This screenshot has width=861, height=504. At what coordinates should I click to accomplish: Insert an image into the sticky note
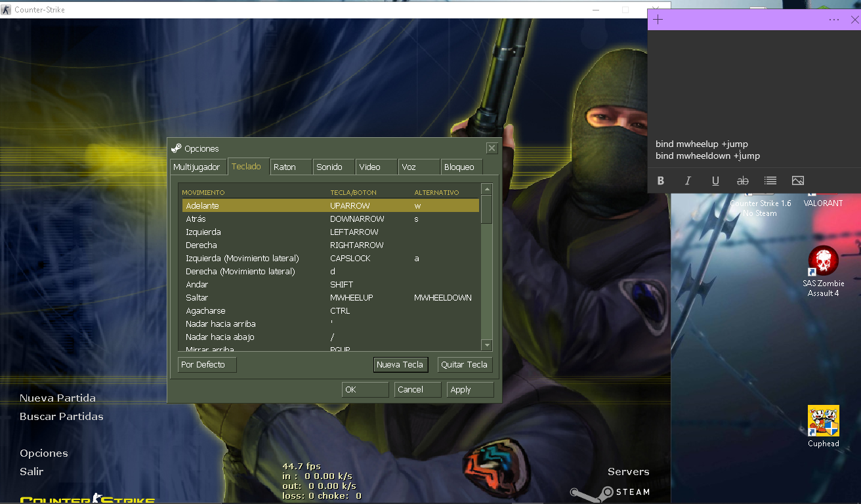click(x=798, y=180)
